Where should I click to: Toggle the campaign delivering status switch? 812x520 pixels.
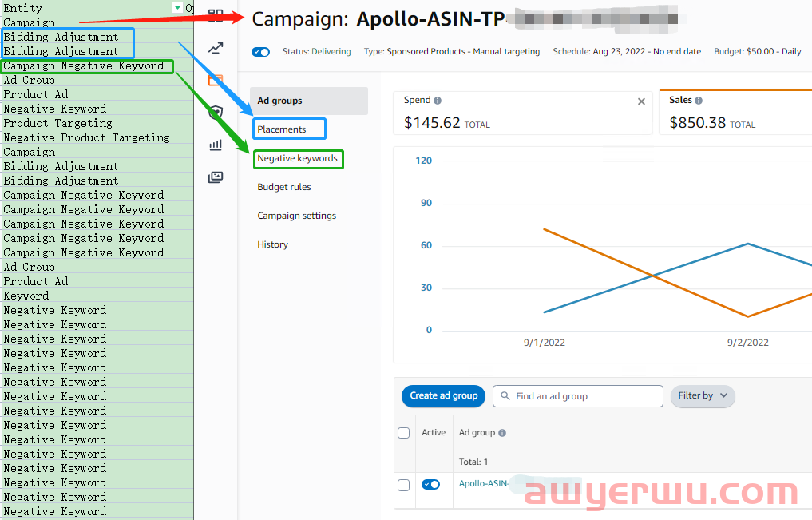(x=261, y=52)
